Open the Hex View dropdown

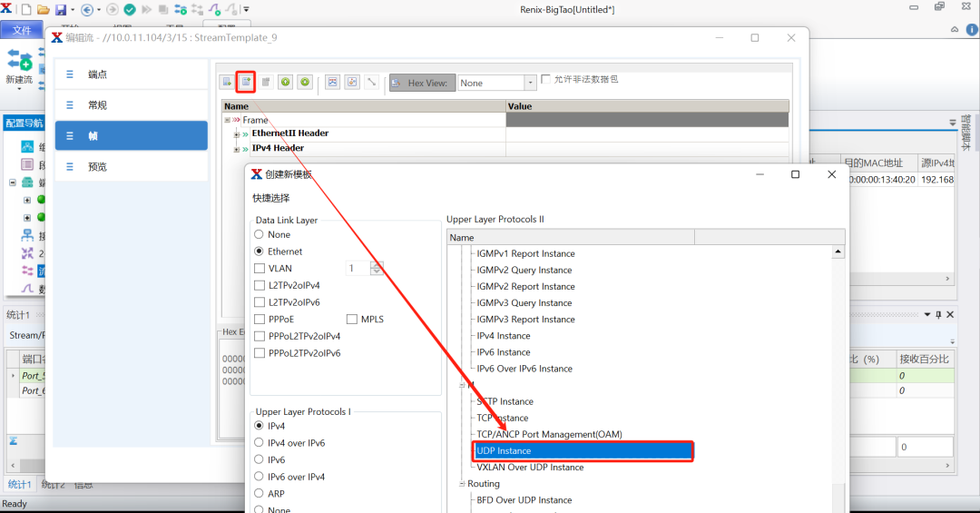coord(531,83)
